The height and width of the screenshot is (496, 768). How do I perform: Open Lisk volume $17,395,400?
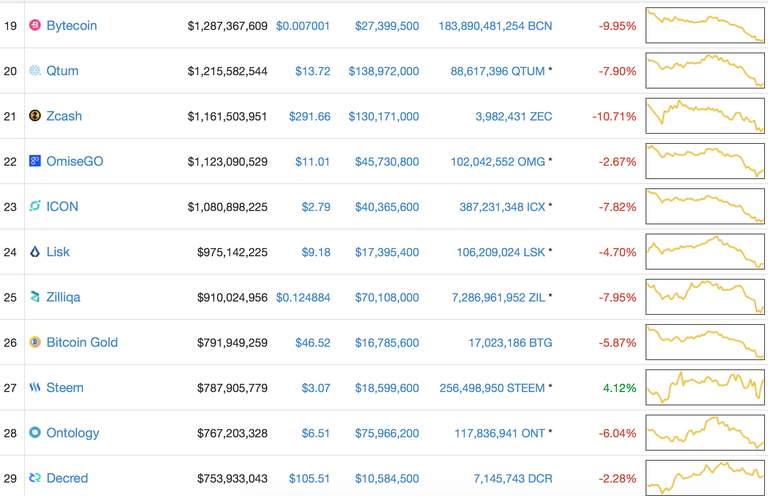pyautogui.click(x=387, y=252)
